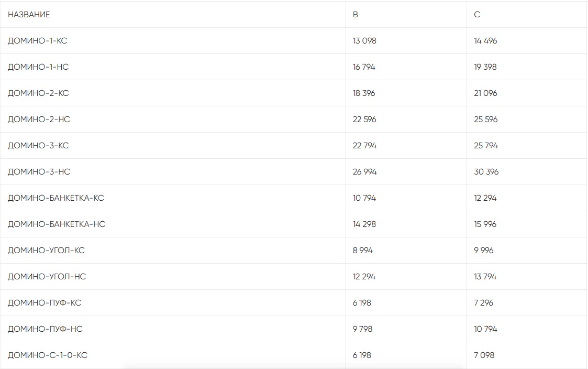Screen dimensions: 588x369
Task: Click the ДОМИНО-БАНКЕТКА-НС product name
Action: click(x=57, y=224)
